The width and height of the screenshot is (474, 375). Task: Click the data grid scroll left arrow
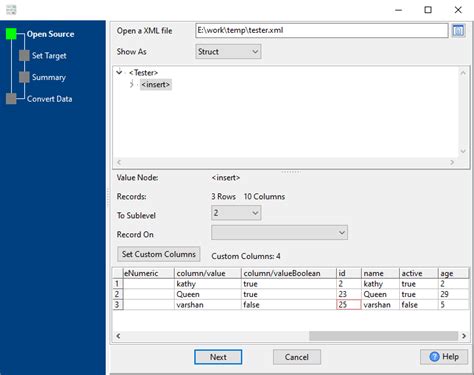(x=118, y=336)
